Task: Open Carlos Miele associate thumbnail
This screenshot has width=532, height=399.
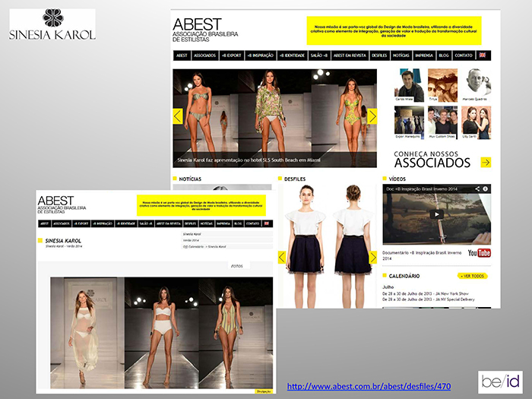Action: click(409, 85)
